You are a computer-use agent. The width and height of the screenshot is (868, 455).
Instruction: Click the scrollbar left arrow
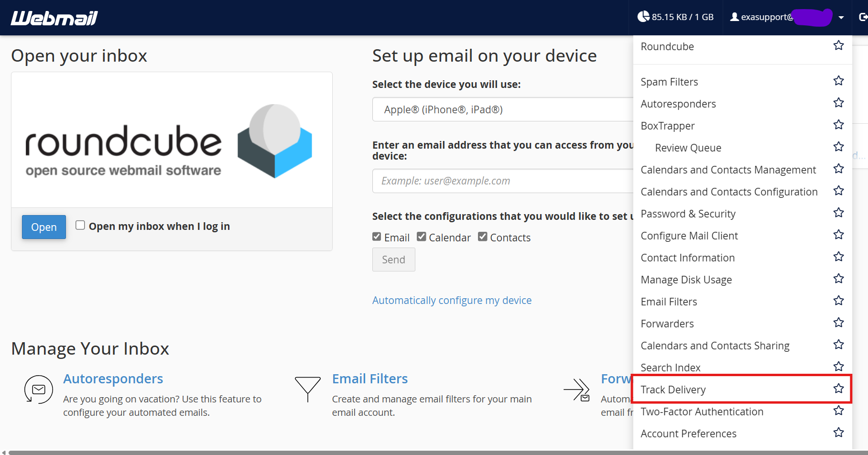pos(4,452)
